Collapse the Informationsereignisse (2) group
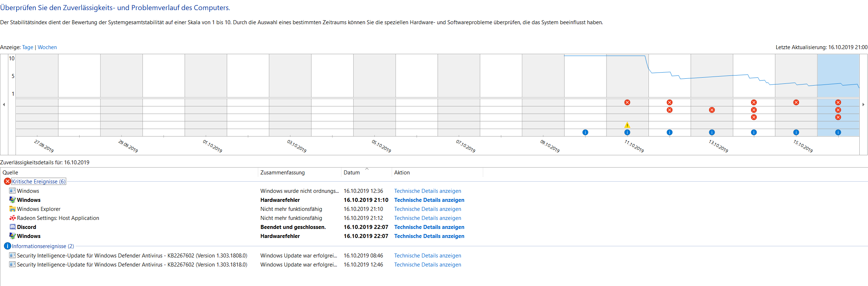Image resolution: width=868 pixels, height=286 pixels. (x=43, y=246)
